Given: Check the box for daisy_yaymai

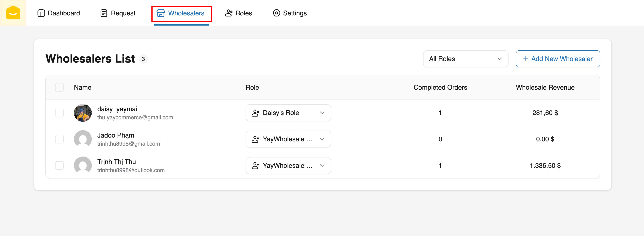Looking at the screenshot, I should pos(59,113).
